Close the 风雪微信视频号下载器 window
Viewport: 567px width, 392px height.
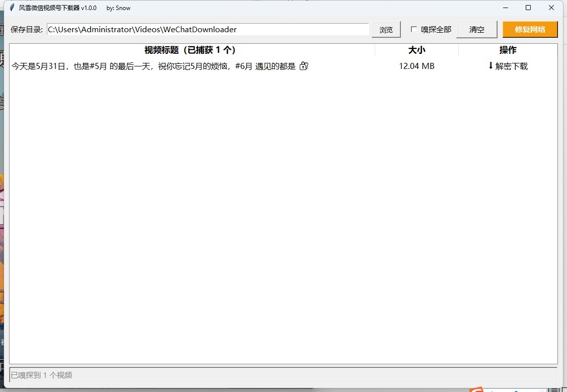click(551, 8)
